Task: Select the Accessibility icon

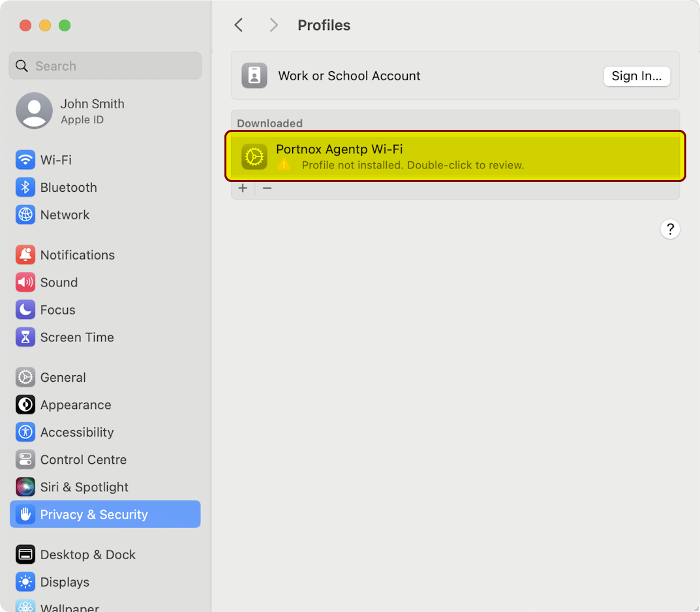Action: (x=25, y=432)
